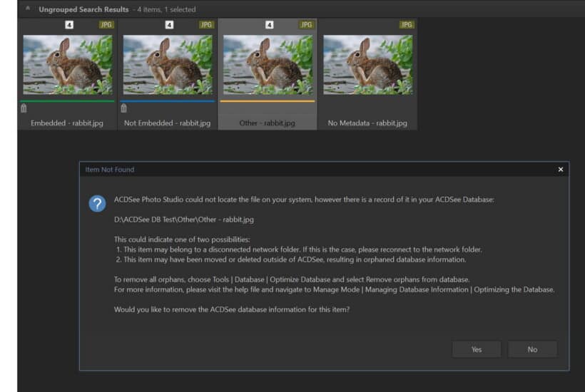Click the rating 4 badge on Not Embedded rabbit
The width and height of the screenshot is (585, 392).
[169, 25]
